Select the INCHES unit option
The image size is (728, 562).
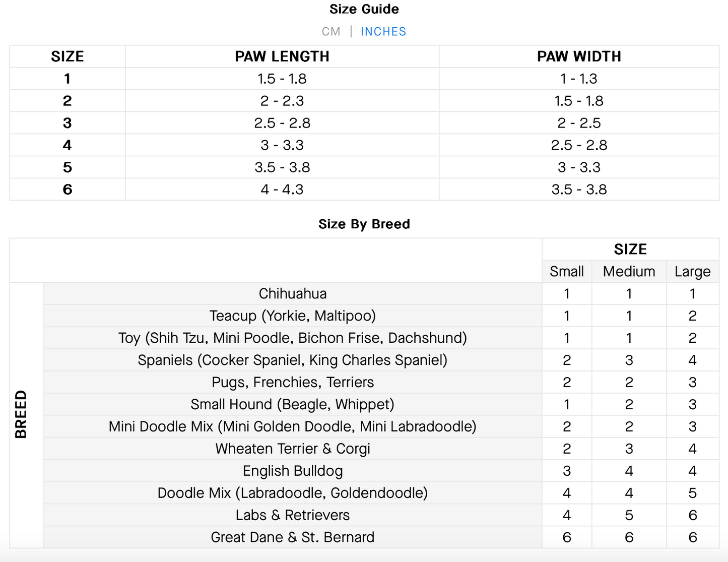click(x=383, y=32)
